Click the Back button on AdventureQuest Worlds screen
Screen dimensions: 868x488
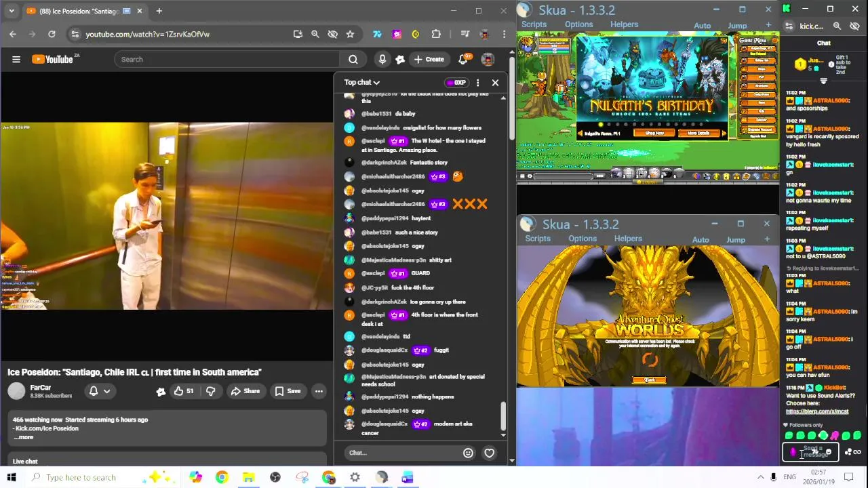[x=650, y=380]
